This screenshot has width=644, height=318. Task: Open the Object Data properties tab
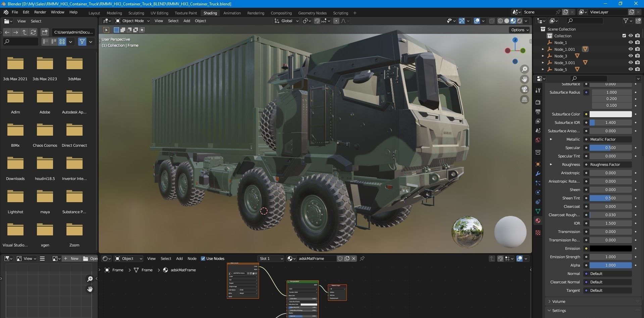click(538, 211)
